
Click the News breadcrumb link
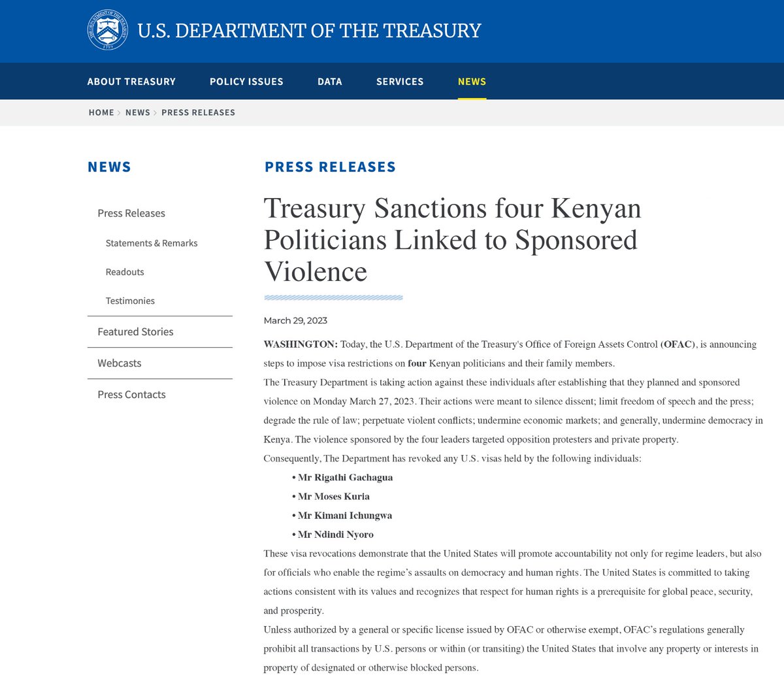pos(138,112)
